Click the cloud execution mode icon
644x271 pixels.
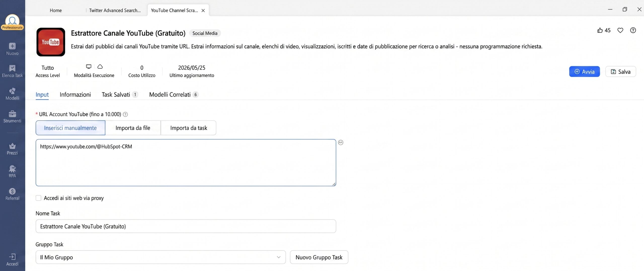pos(100,66)
